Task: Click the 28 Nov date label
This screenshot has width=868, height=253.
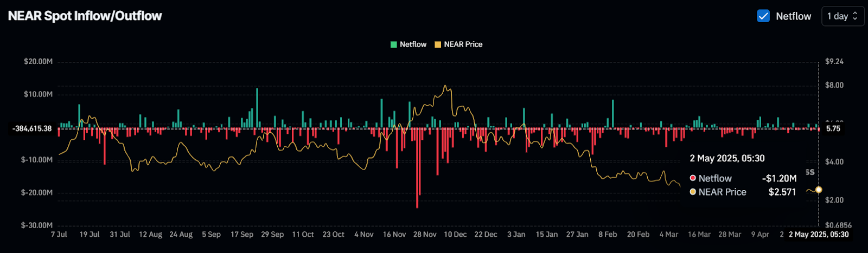Action: [425, 235]
